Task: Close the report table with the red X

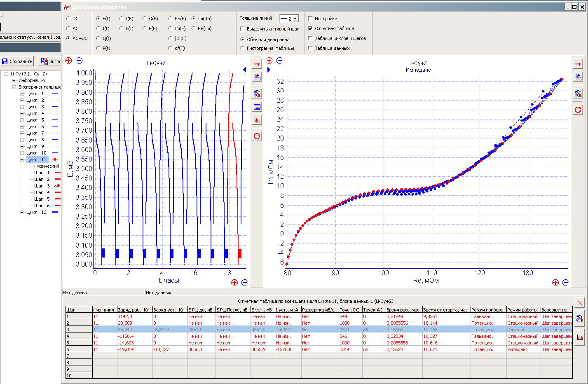Action: [579, 303]
